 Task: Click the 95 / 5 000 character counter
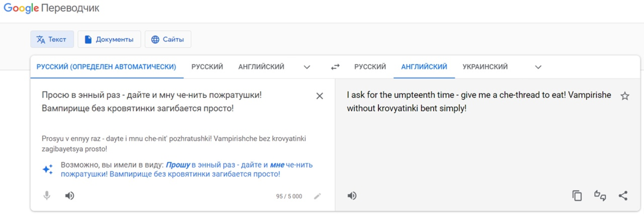289,196
